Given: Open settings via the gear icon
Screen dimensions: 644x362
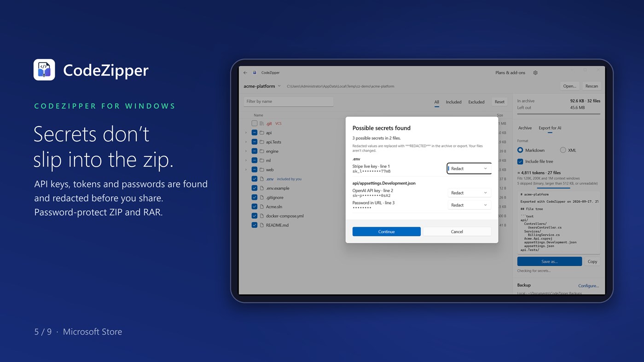Looking at the screenshot, I should coord(535,73).
